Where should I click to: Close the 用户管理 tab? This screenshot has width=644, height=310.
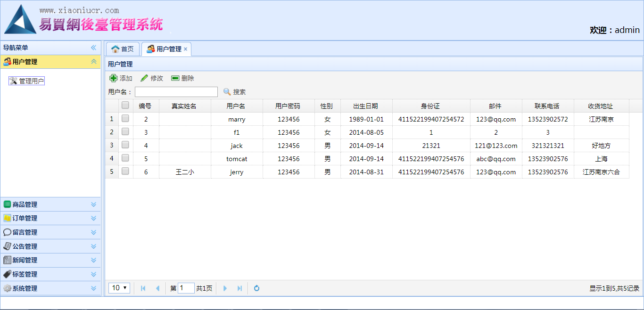click(186, 49)
